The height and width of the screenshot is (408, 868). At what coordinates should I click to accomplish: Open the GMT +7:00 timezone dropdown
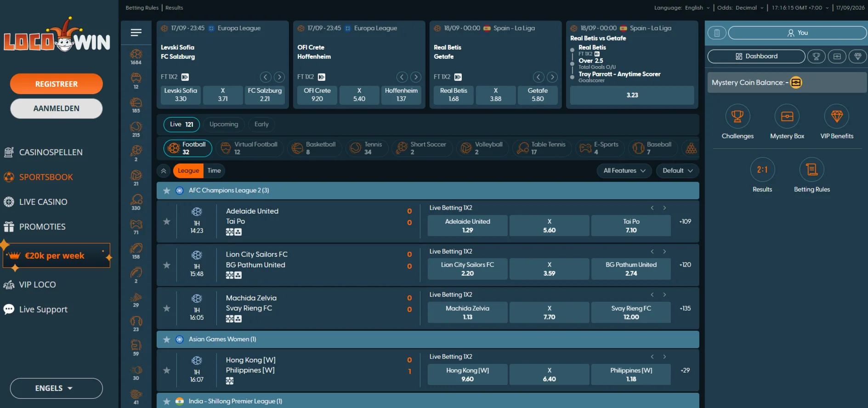800,8
